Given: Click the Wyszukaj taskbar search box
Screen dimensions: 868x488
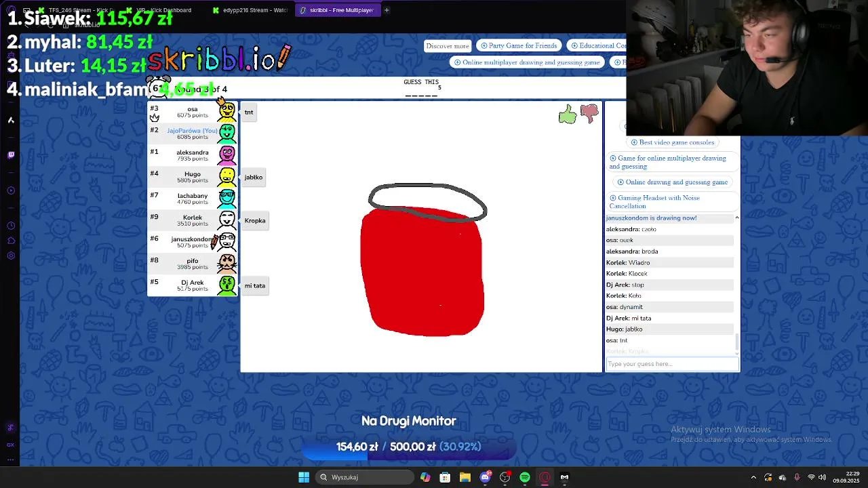Looking at the screenshot, I should (x=366, y=477).
